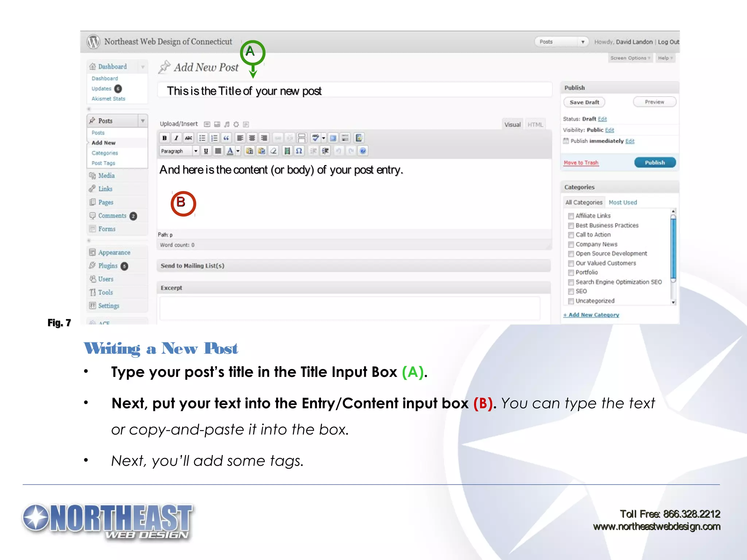The image size is (747, 560).
Task: Paste as plain text
Action: point(249,151)
